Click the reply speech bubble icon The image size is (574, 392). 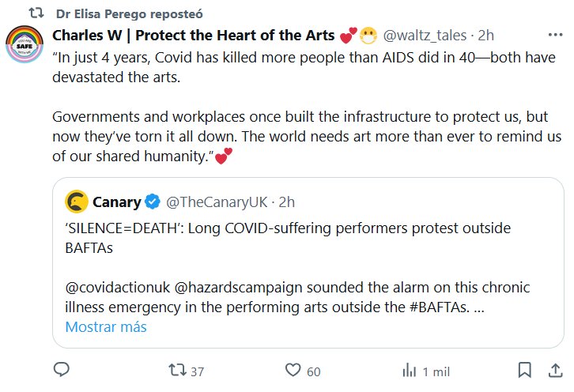pos(61,370)
